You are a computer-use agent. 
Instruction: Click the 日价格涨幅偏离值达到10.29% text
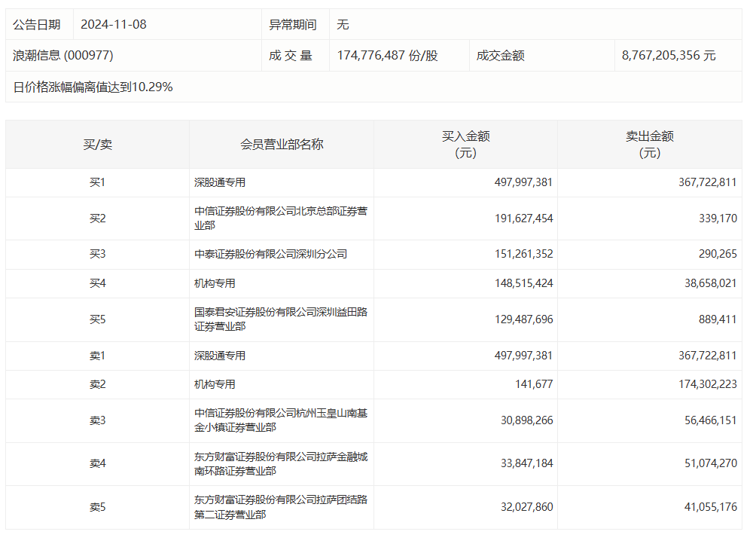pos(93,87)
